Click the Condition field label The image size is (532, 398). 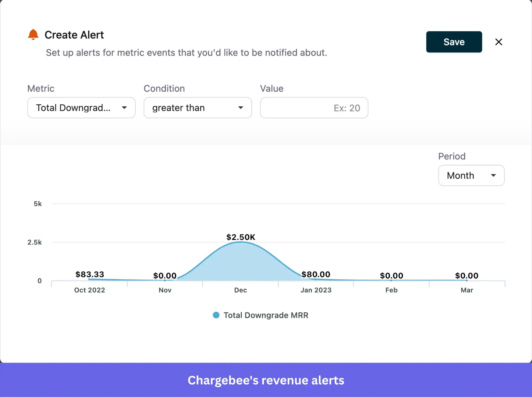[x=164, y=88]
